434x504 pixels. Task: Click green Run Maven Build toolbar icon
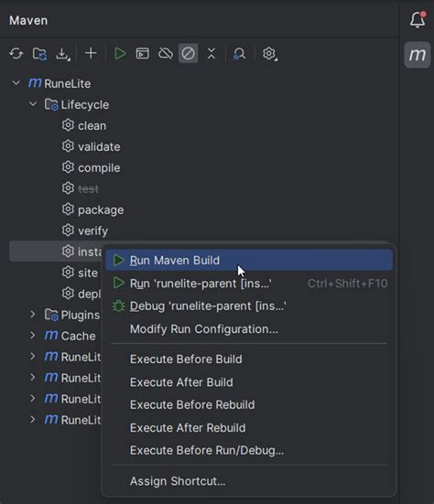[x=120, y=53]
